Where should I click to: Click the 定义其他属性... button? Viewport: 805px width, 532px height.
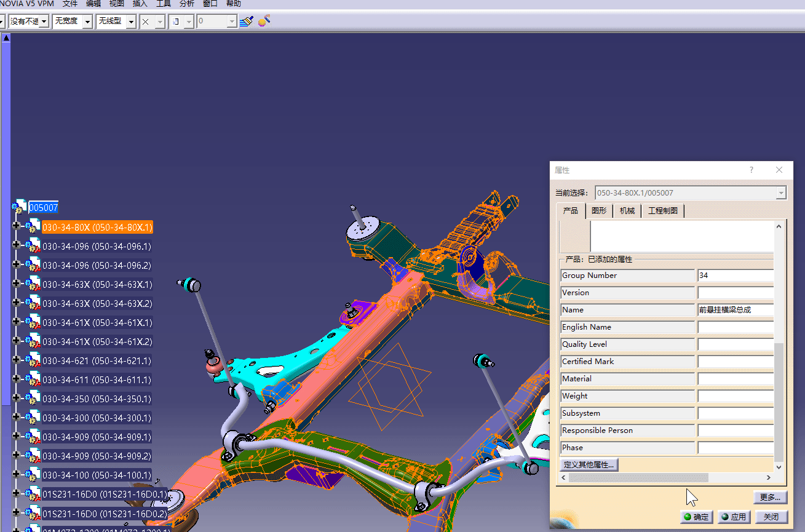pyautogui.click(x=589, y=464)
